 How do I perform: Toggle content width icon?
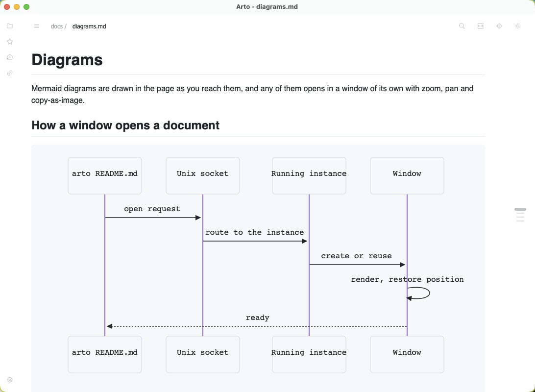point(481,26)
